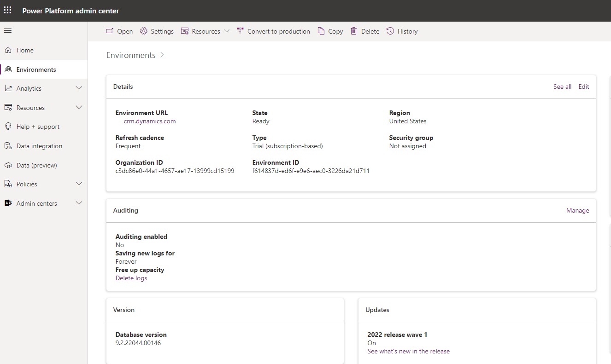Copy the environment using Copy icon
This screenshot has width=611, height=364.
point(321,31)
